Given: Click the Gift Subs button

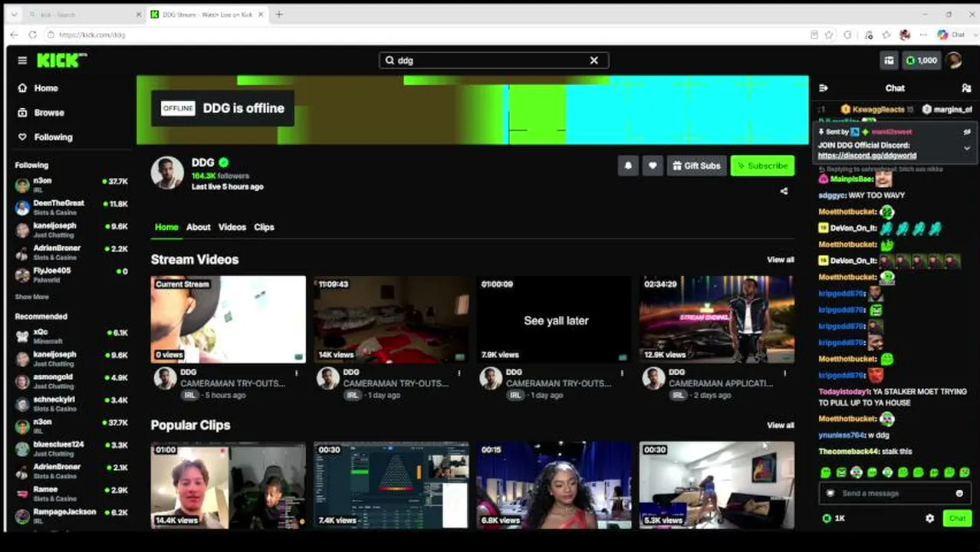Looking at the screenshot, I should 696,166.
